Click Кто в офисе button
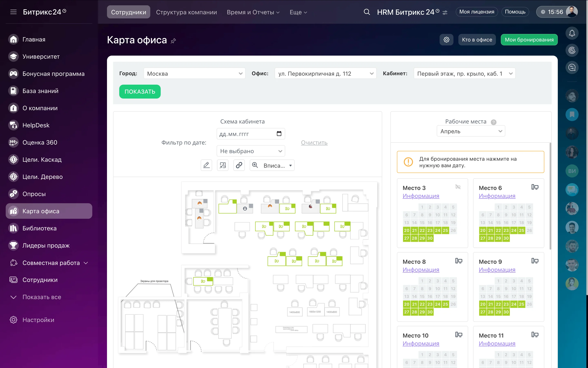Viewport: 588px width, 368px height. click(477, 40)
